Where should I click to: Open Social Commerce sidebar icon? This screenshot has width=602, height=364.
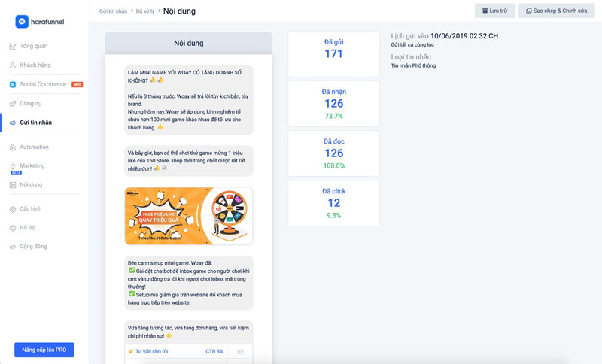(13, 84)
